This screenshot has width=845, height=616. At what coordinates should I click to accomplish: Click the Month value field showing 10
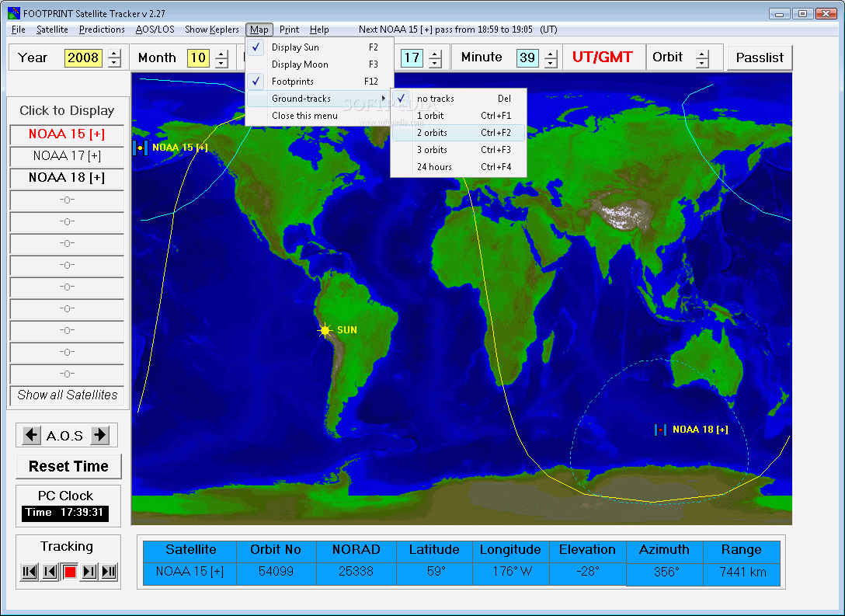tap(198, 57)
